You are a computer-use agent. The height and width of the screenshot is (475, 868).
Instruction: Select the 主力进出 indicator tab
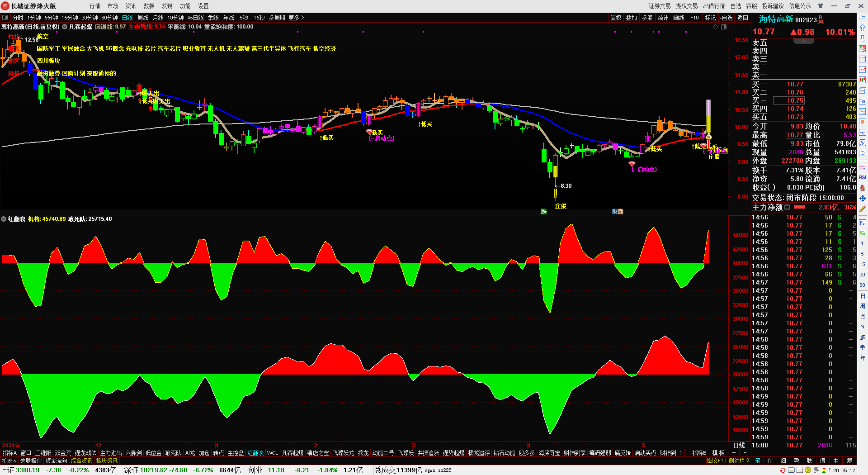coord(111,453)
